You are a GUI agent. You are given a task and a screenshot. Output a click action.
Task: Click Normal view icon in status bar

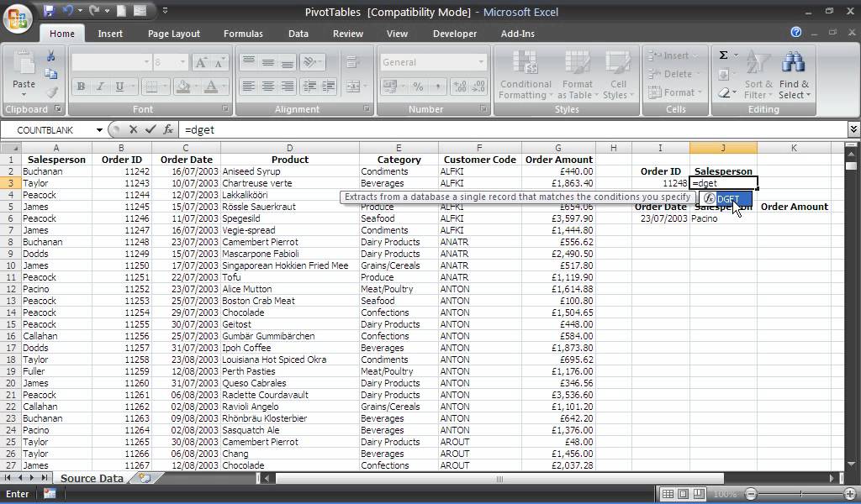point(667,494)
